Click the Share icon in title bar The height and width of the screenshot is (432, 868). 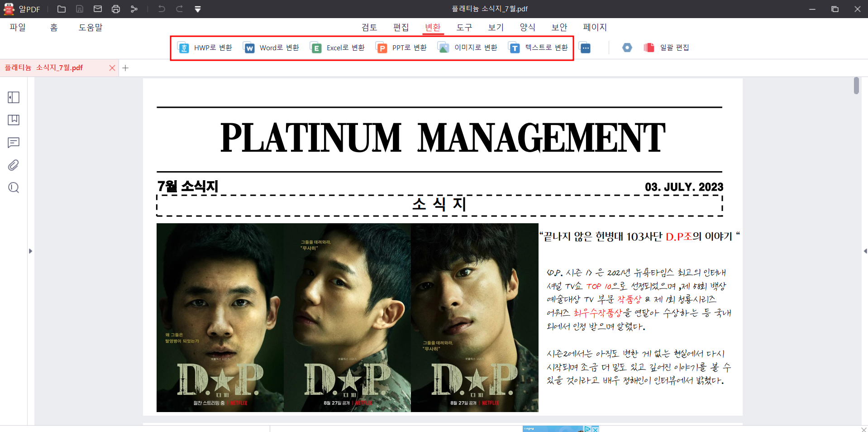[x=134, y=9]
